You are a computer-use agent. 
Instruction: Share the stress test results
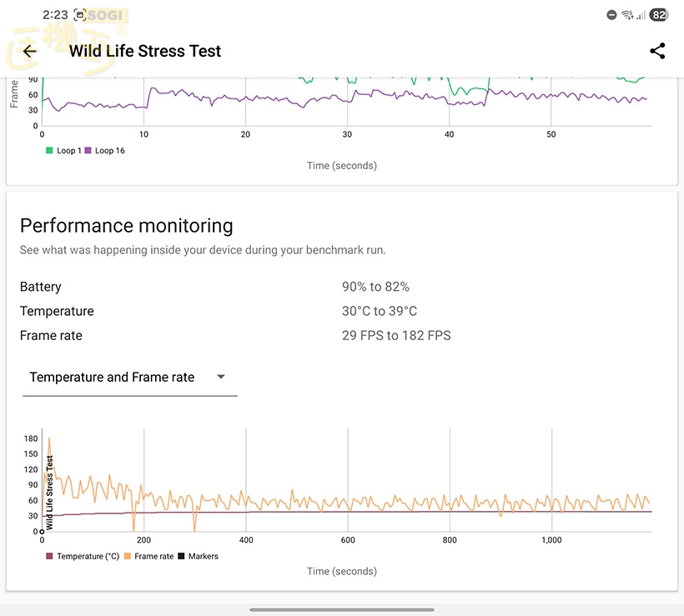(657, 51)
